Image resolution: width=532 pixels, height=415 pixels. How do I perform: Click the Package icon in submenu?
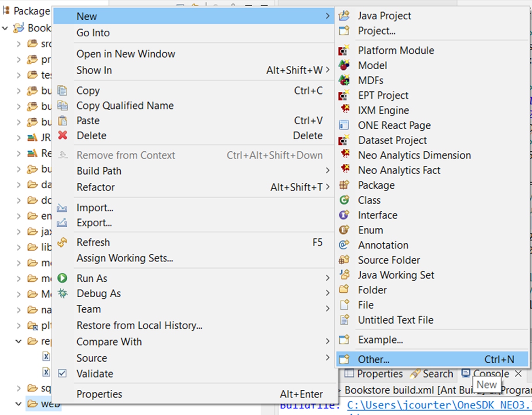pyautogui.click(x=344, y=185)
